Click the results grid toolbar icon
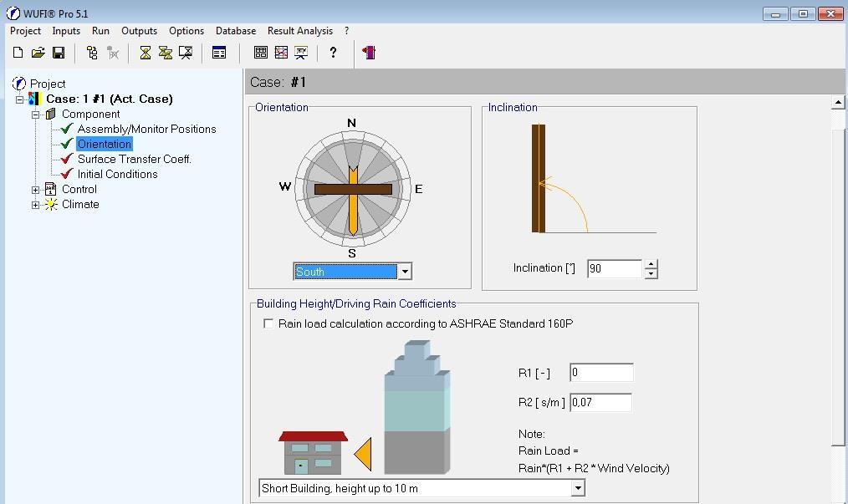 pyautogui.click(x=261, y=53)
